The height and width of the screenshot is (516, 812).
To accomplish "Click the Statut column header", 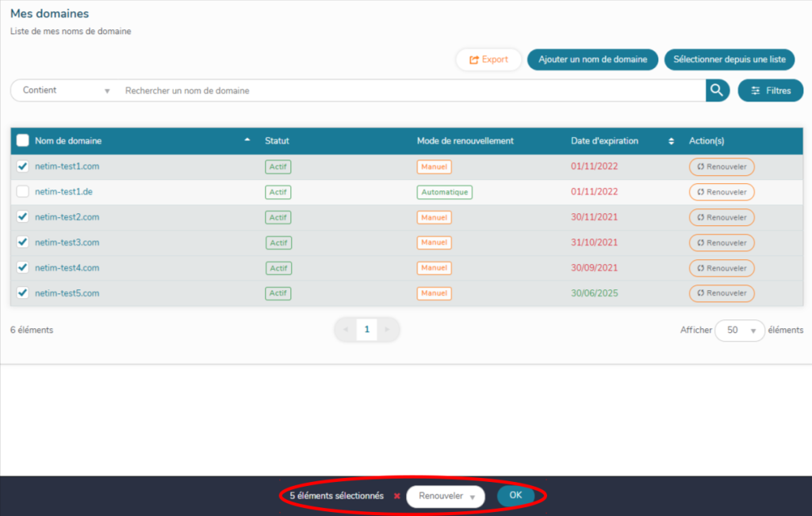I will tap(277, 141).
